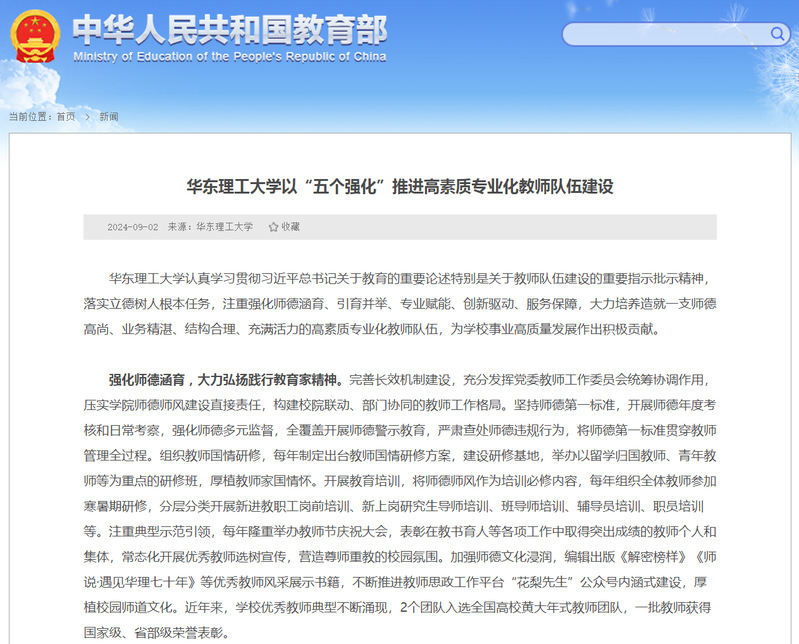The image size is (799, 644).
Task: Go to the 新闻 breadcrumb link
Action: click(x=108, y=117)
